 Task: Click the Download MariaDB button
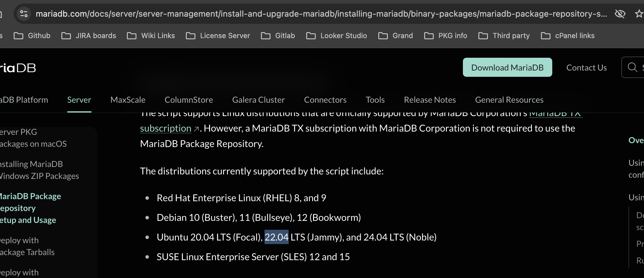[x=507, y=67]
